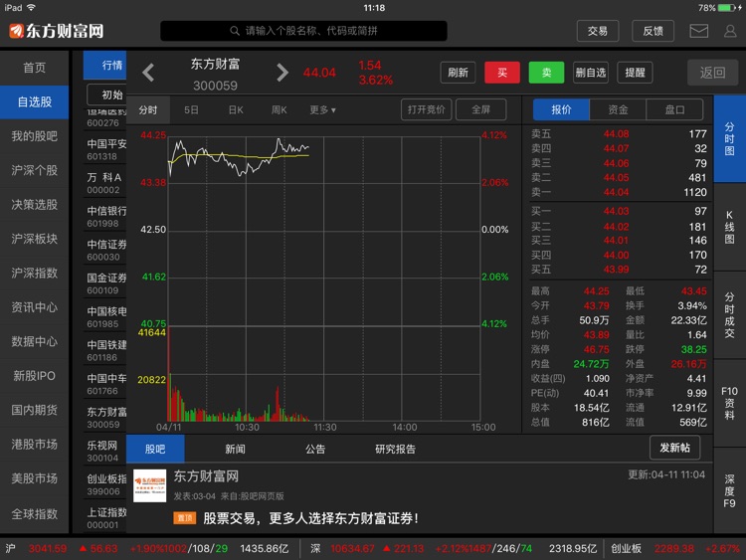
Task: Select 万科A 000002 in watchlist
Action: point(105,183)
